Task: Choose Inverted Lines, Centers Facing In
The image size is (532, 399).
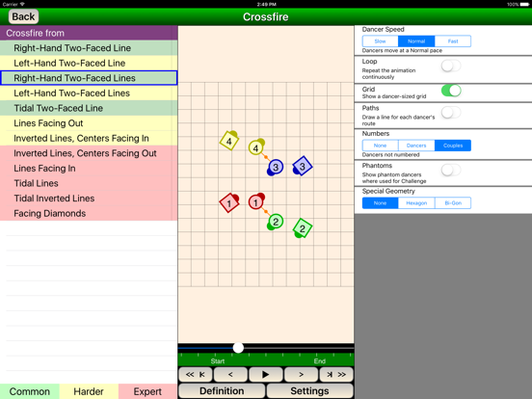Action: click(x=89, y=138)
